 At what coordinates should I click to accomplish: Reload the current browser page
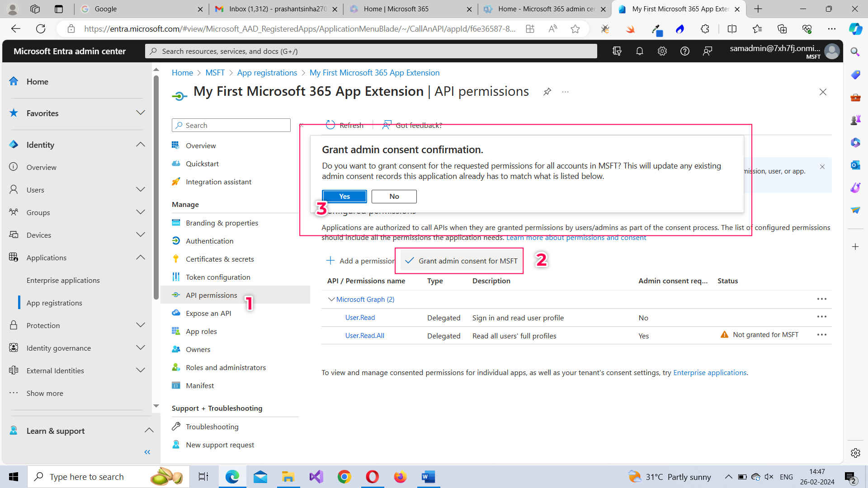click(x=41, y=29)
